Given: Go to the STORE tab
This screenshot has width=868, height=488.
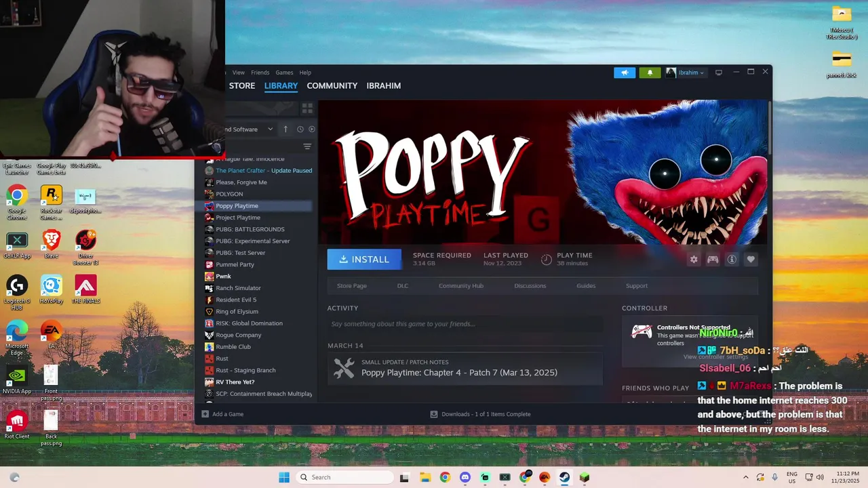Looking at the screenshot, I should (x=242, y=86).
